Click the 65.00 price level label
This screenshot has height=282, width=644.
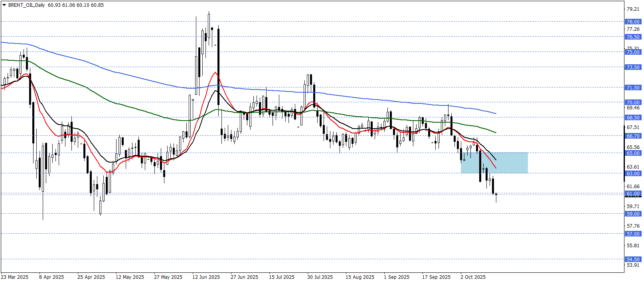[633, 153]
